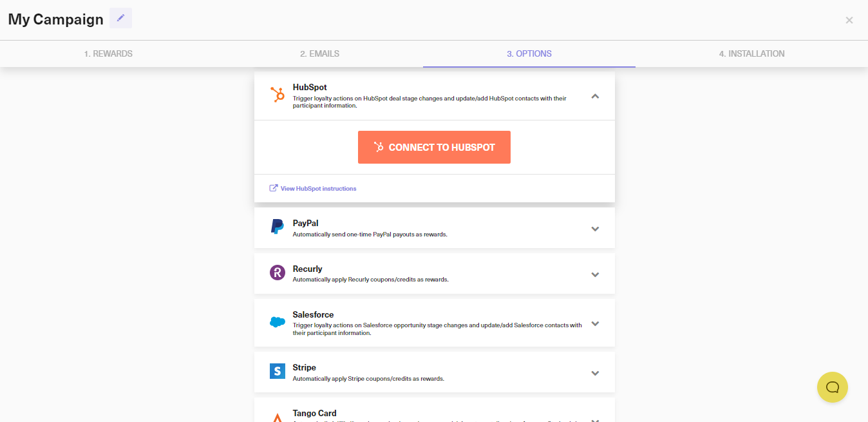Viewport: 868px width, 422px height.
Task: Click the HubSpot sprocket logo icon
Action: tap(277, 95)
